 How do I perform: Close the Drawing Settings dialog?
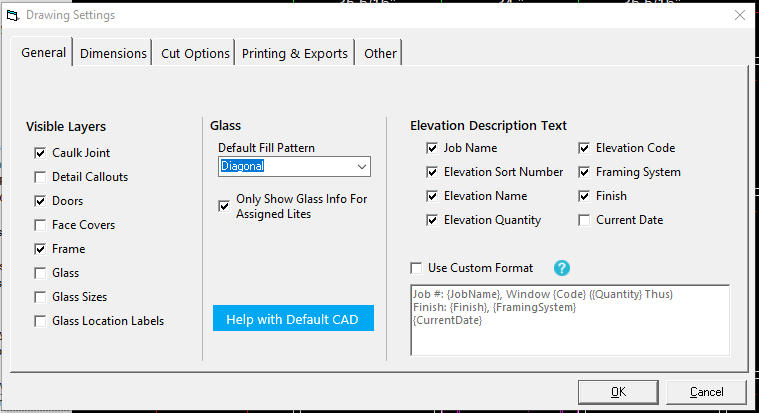point(740,15)
